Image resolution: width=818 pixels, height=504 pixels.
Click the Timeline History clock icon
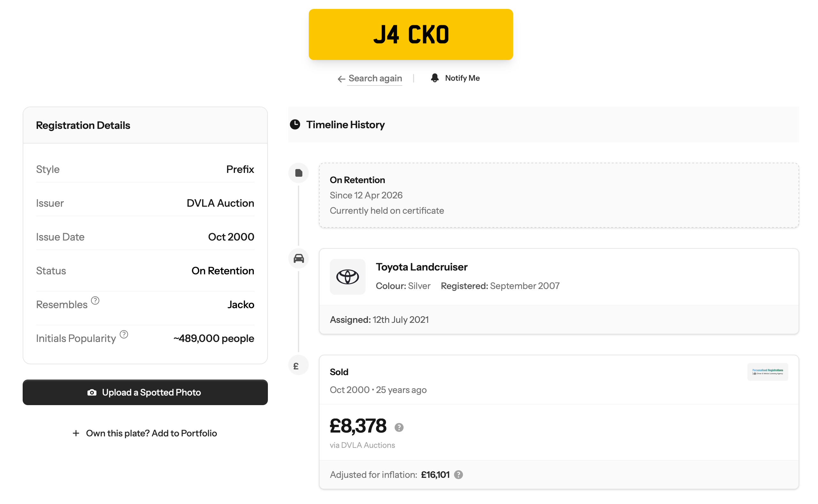pos(295,124)
